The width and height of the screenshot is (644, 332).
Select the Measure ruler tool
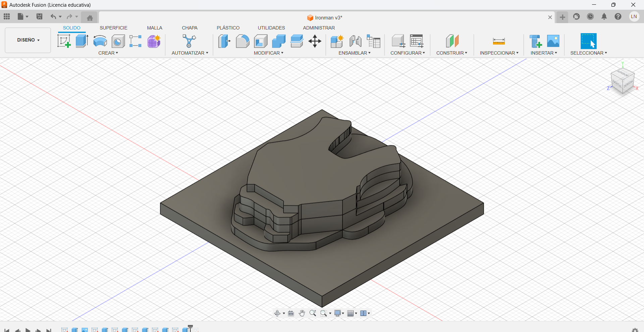[499, 41]
